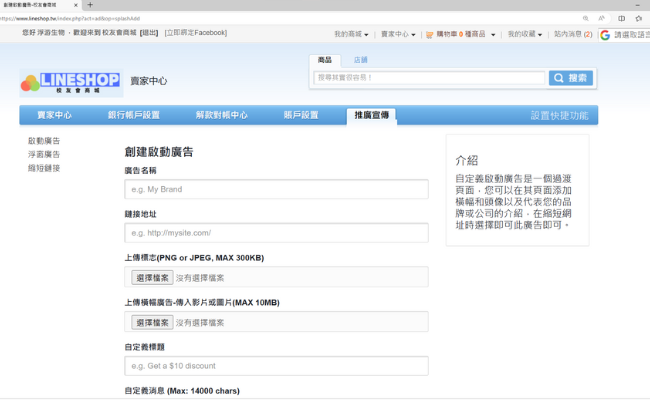This screenshot has width=650, height=400.
Task: Open 浮窗廣告 in left sidebar
Action: click(x=44, y=155)
